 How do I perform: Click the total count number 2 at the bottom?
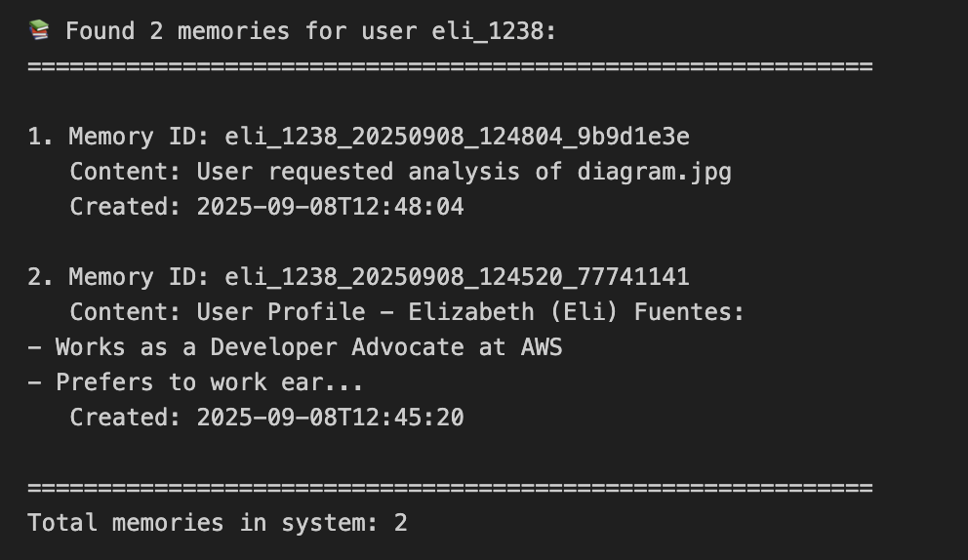click(x=400, y=523)
